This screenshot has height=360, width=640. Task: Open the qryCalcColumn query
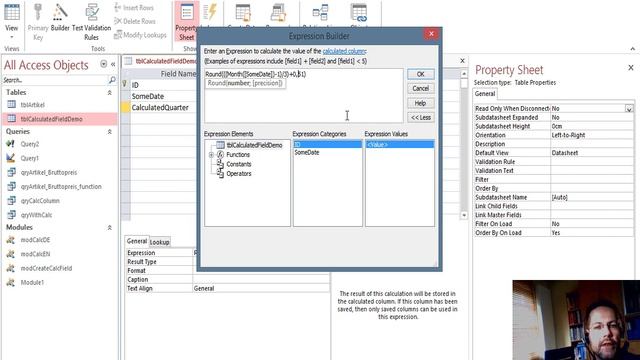pyautogui.click(x=40, y=201)
